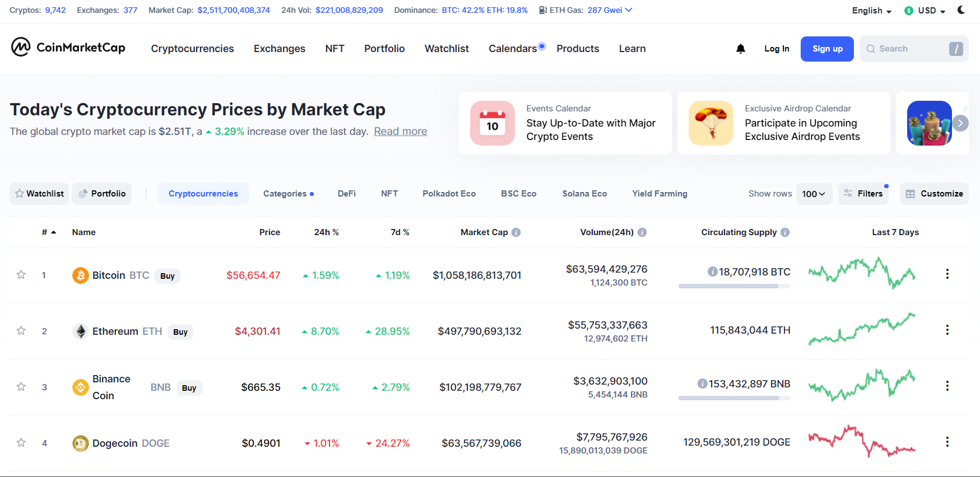Click the ETH gas pump icon
Viewport: 980px width, 477px height.
pyautogui.click(x=543, y=10)
